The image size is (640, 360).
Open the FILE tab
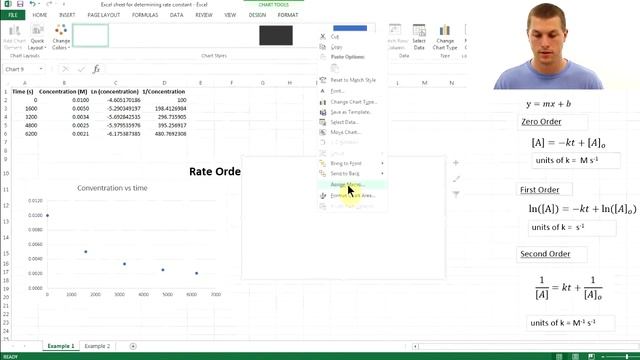tap(13, 15)
